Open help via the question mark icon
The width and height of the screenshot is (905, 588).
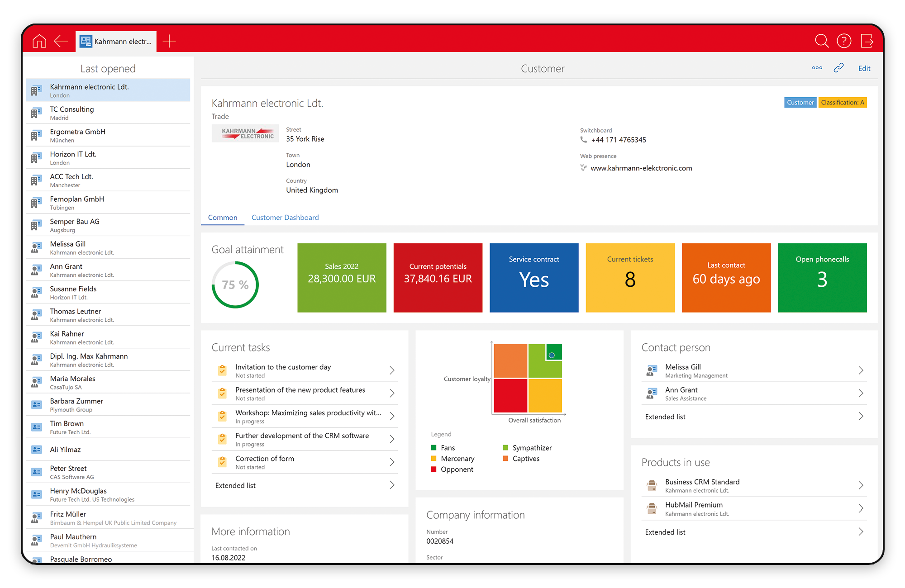pos(844,41)
